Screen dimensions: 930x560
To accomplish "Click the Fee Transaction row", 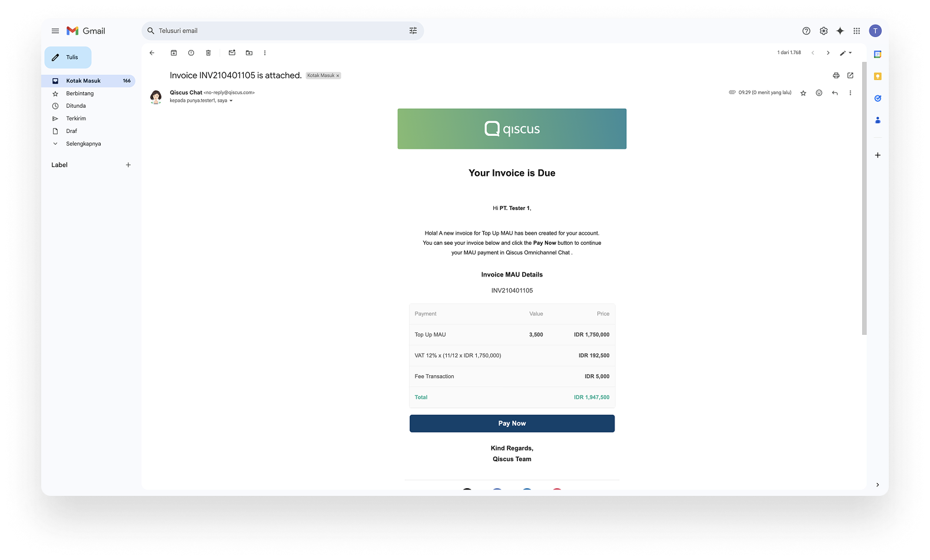I will point(512,376).
